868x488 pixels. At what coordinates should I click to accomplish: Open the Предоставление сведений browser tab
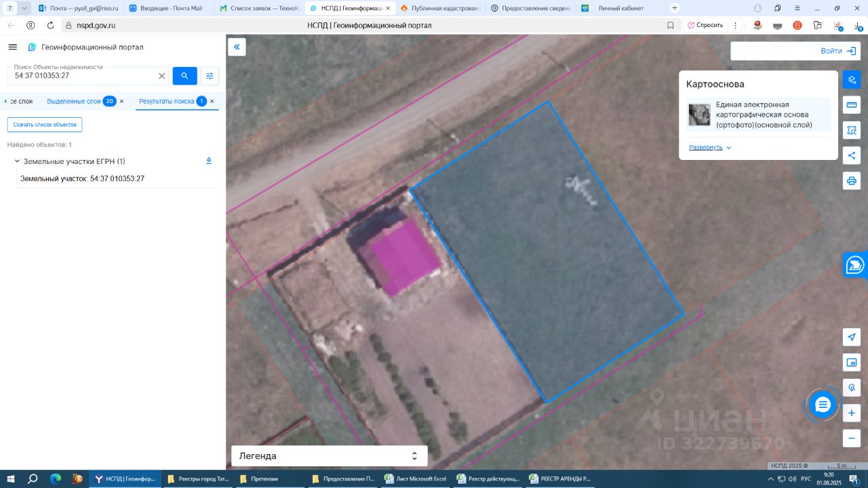point(530,8)
